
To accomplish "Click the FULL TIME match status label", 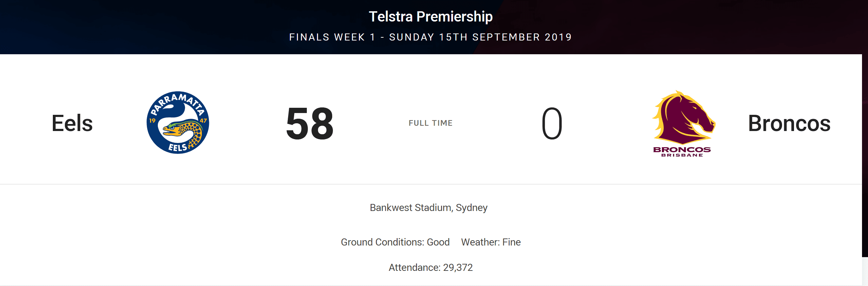I will pos(430,123).
